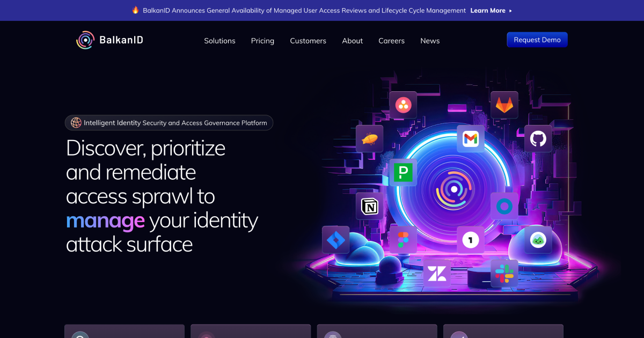Click the Zendesk icon
The height and width of the screenshot is (338, 644).
437,274
